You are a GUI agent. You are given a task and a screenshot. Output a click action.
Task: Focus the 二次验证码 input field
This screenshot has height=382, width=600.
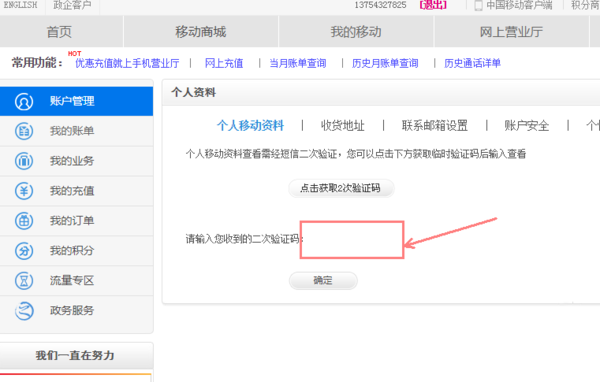coord(352,240)
